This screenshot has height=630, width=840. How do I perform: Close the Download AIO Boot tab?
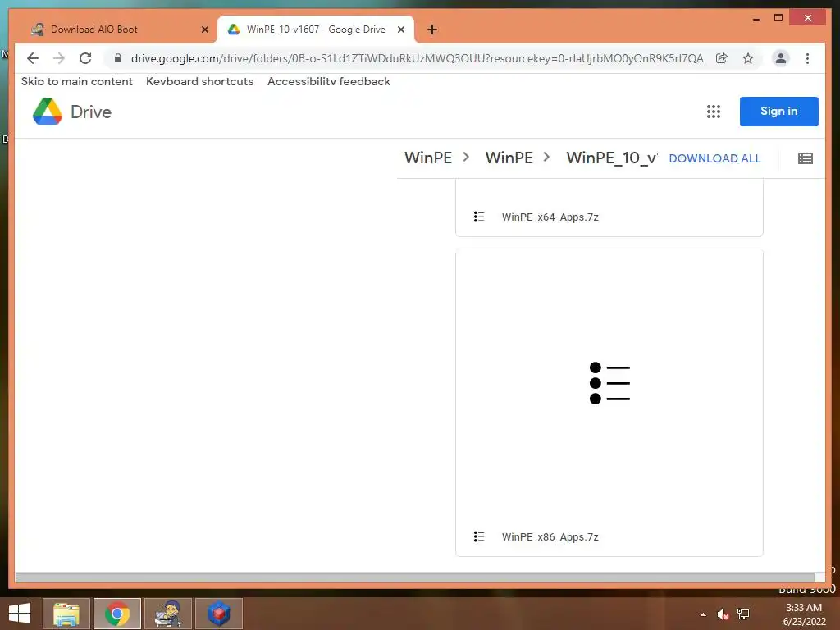point(204,30)
